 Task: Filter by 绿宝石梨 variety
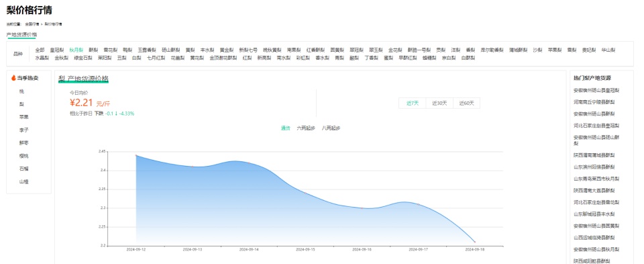coord(83,58)
